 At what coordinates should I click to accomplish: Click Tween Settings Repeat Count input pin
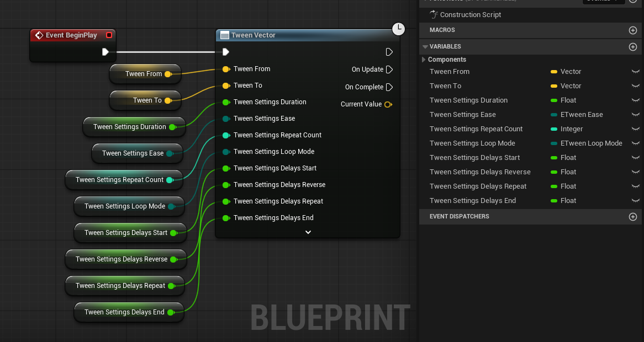coord(226,135)
